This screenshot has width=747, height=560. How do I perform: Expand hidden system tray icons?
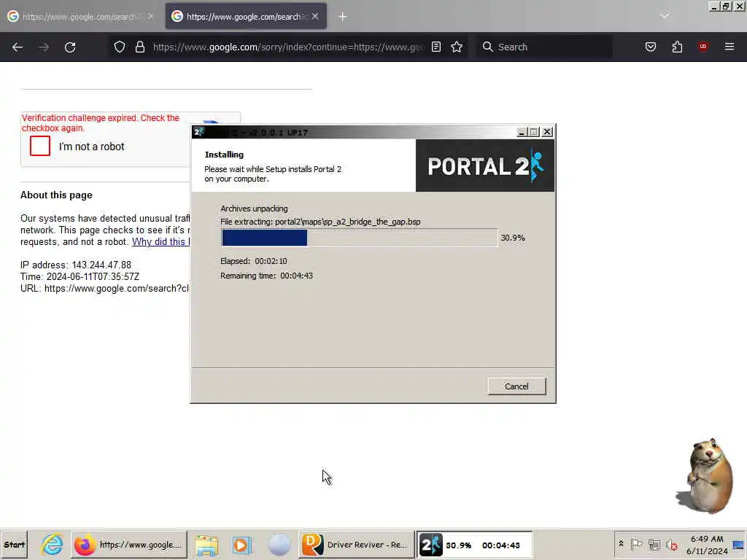click(622, 543)
